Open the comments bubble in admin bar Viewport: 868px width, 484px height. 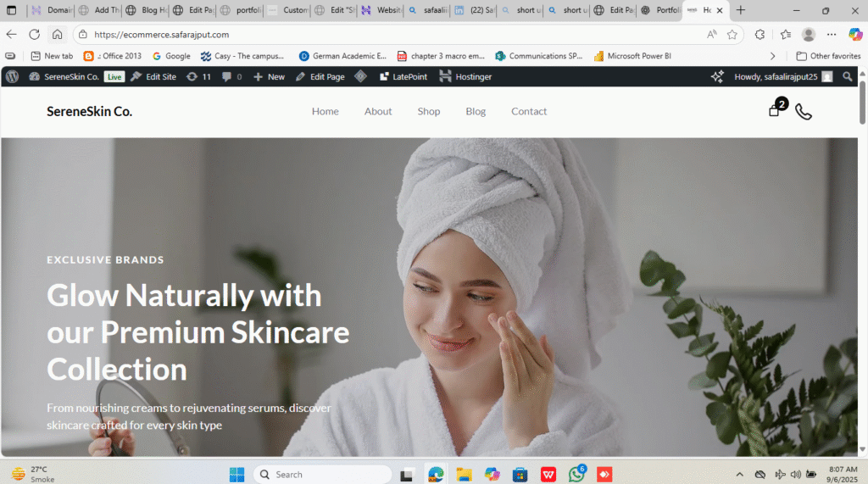[x=232, y=76]
